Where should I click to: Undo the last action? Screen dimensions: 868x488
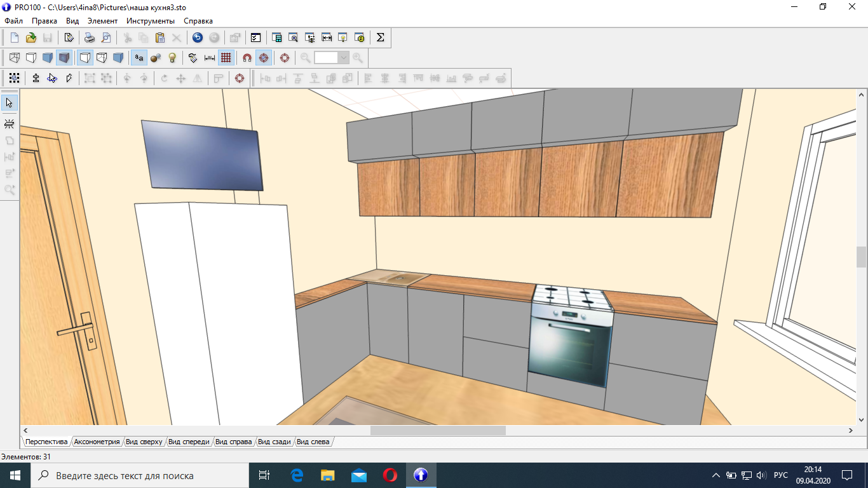[x=198, y=37]
